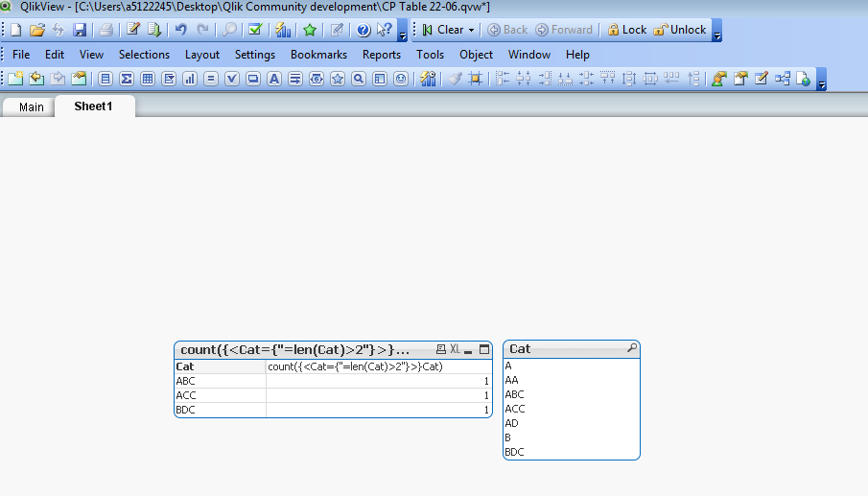Screen dimensions: 868x496
Task: Create a List Box object icon
Action: click(x=106, y=79)
